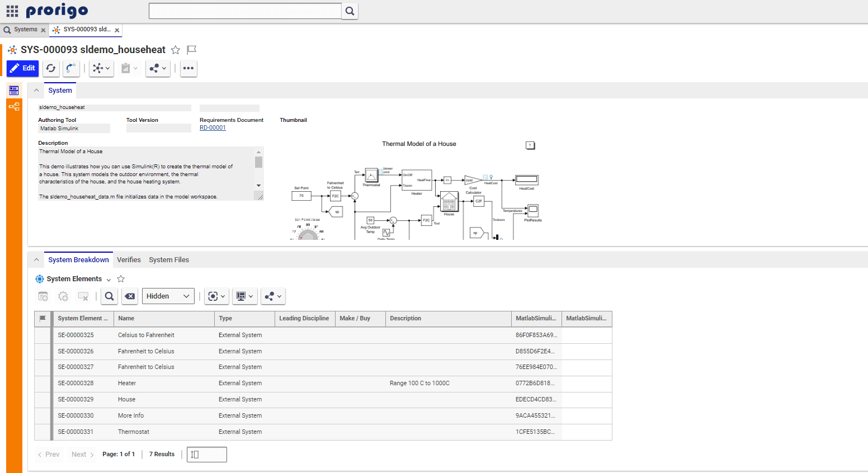Select the SE-00000329 House row
This screenshot has width=868, height=473.
pyautogui.click(x=323, y=400)
